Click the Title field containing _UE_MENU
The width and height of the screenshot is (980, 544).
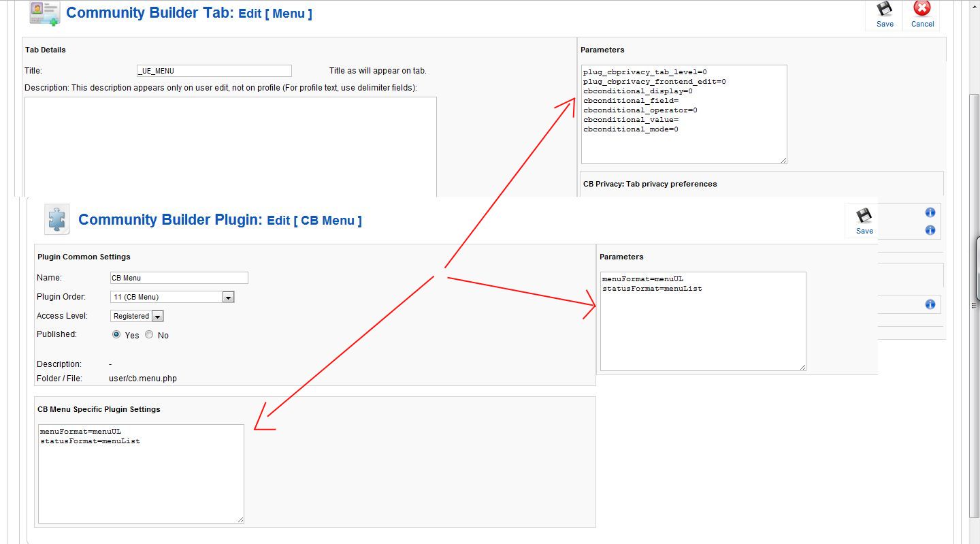[214, 71]
